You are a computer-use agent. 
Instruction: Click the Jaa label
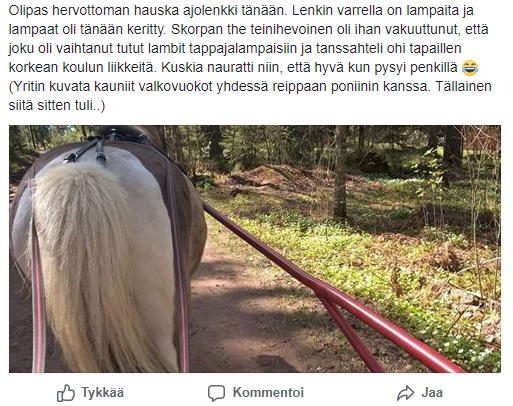tap(432, 392)
